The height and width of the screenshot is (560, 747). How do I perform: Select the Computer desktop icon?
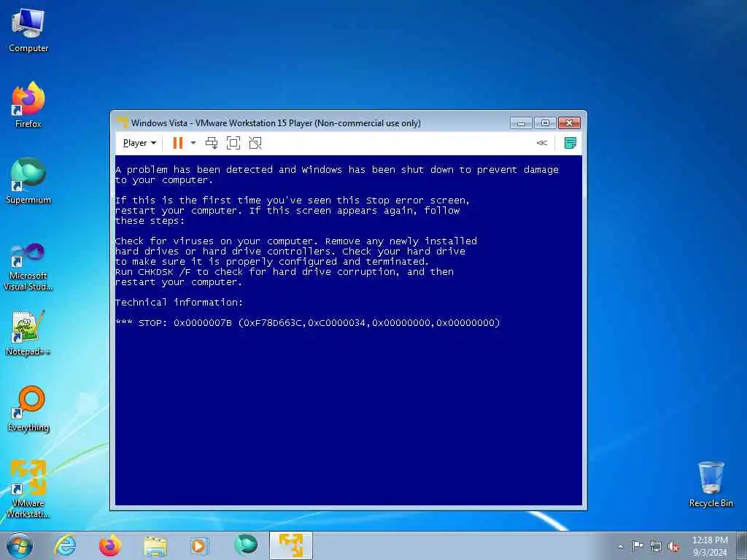[x=28, y=30]
